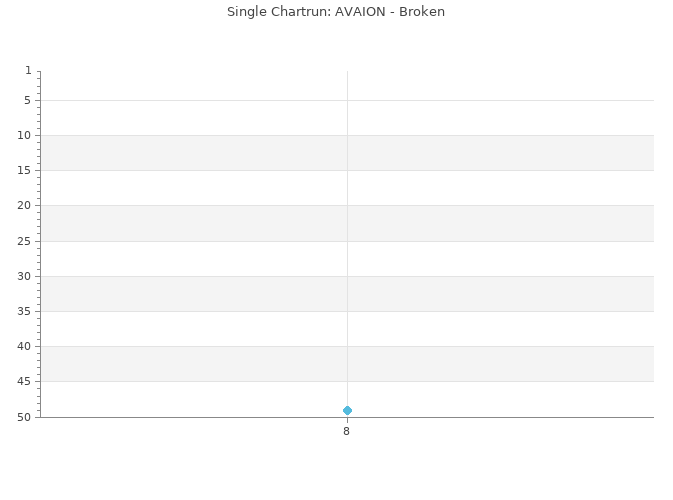Click the y-axis label 30
This screenshot has width=673, height=500.
point(24,276)
